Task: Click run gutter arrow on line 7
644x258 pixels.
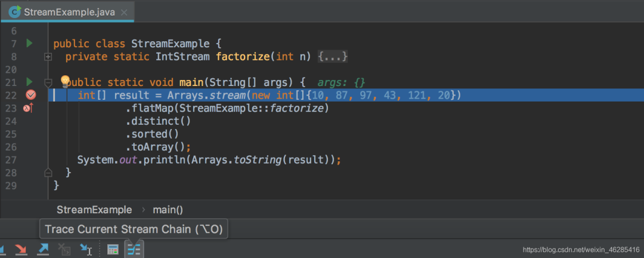Action: point(29,43)
